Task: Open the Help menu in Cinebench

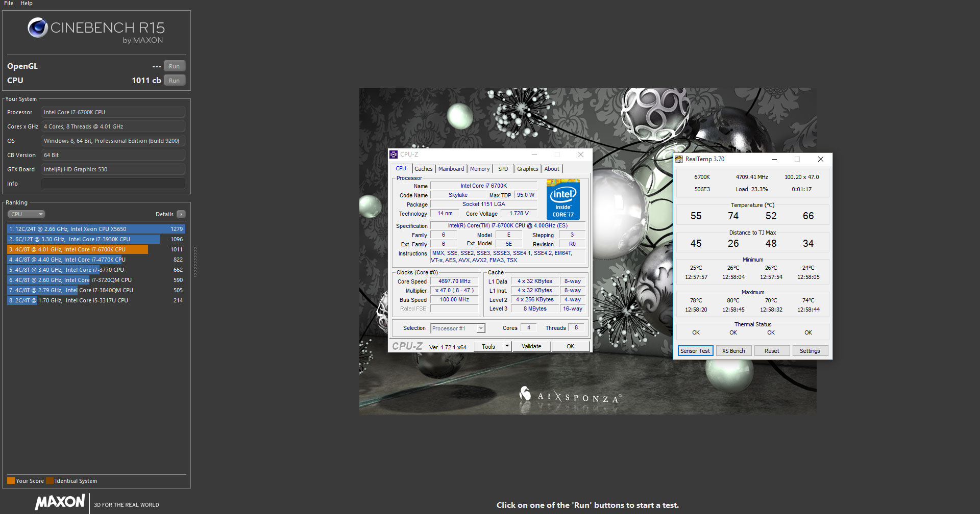Action: (x=27, y=3)
